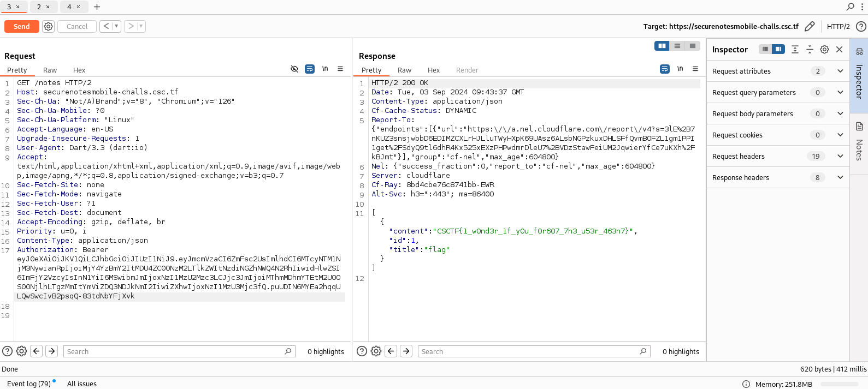
Task: Click the search magnifier icon at top right
Action: (850, 7)
